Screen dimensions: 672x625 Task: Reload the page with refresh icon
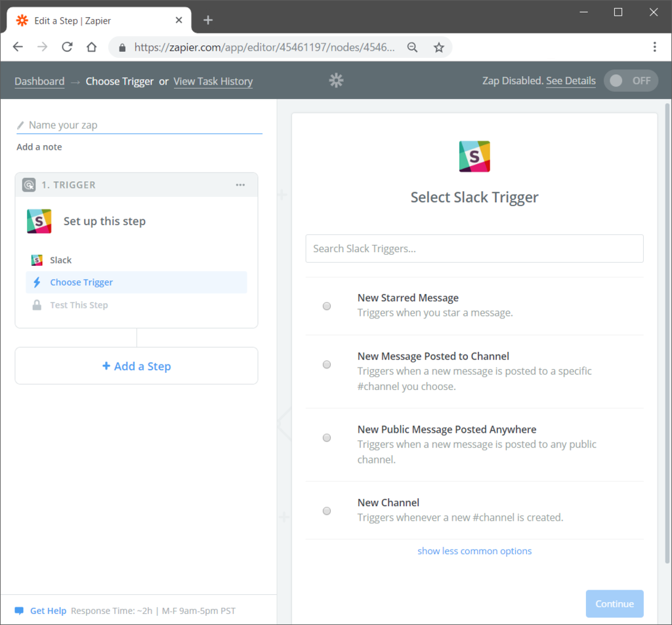(x=68, y=47)
